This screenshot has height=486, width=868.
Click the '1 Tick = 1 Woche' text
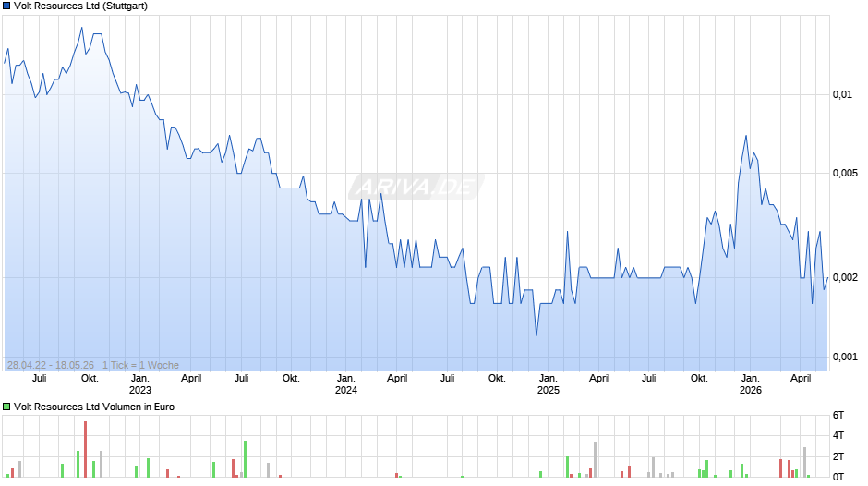tap(140, 365)
